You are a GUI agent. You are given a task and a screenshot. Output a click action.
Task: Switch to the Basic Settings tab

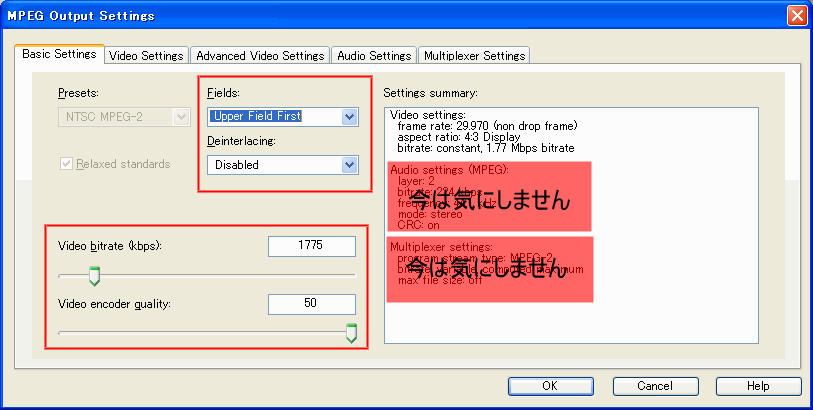59,55
